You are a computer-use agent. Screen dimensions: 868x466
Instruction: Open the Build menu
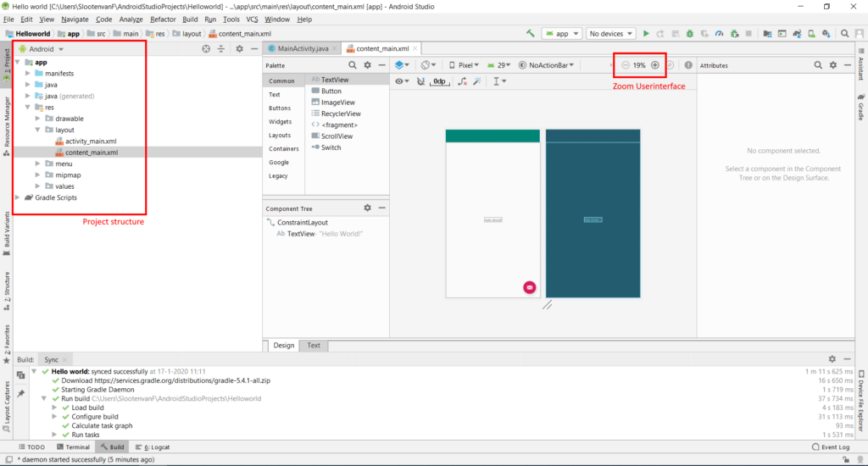[190, 19]
